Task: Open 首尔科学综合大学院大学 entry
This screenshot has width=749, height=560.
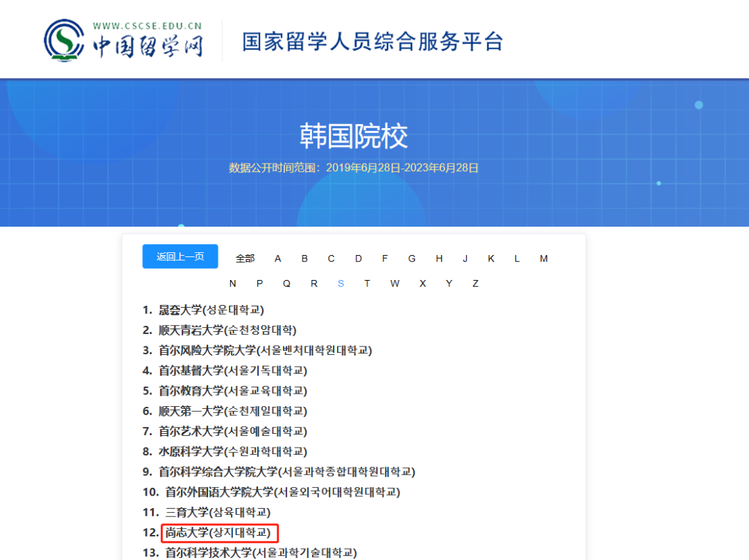Action: (286, 472)
